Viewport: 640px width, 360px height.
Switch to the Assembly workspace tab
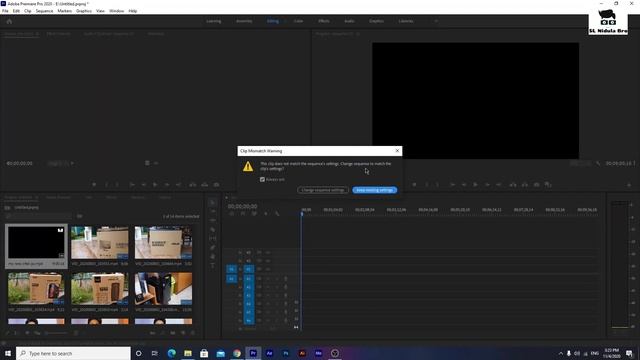point(244,21)
